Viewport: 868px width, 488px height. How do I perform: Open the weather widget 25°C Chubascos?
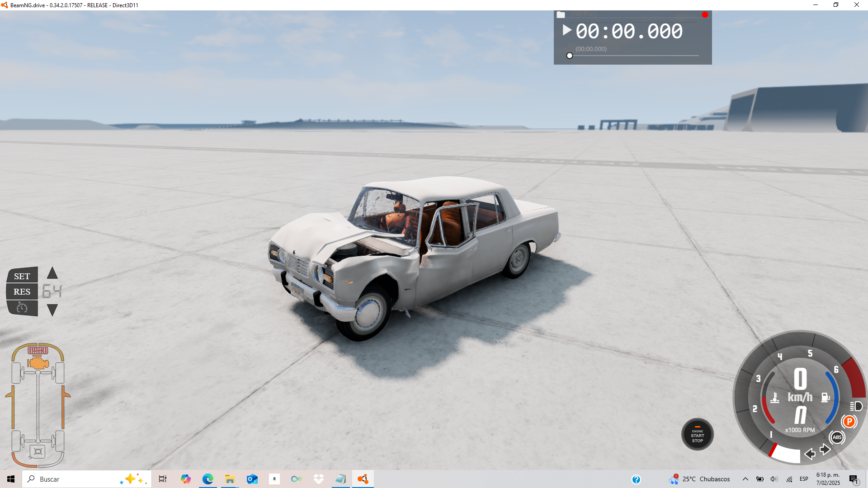[699, 479]
